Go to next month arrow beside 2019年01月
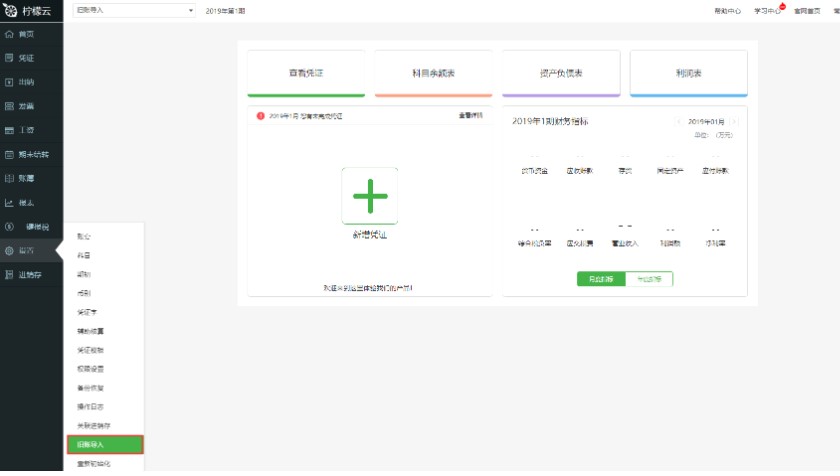This screenshot has width=840, height=476. (733, 122)
